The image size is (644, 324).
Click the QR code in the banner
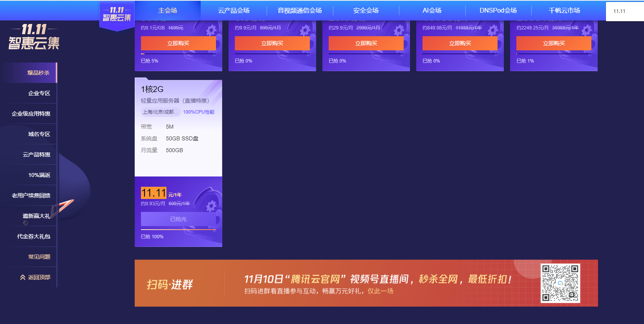(560, 283)
